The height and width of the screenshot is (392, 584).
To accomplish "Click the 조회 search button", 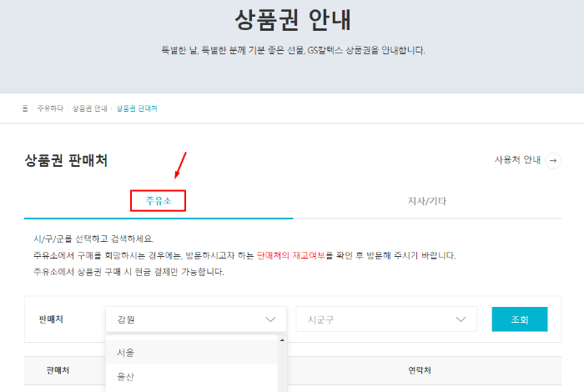I will pyautogui.click(x=520, y=319).
